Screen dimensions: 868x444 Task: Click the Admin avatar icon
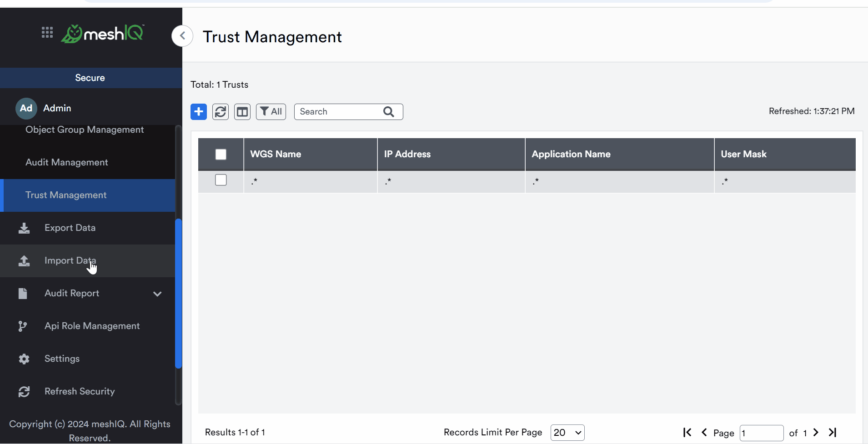click(x=26, y=108)
